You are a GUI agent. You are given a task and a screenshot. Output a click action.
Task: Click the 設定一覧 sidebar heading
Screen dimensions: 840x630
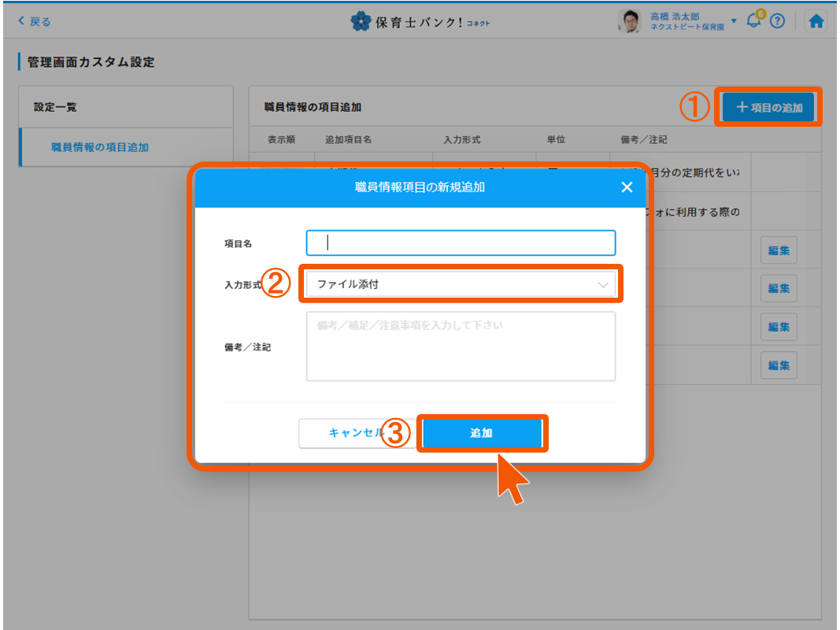55,106
